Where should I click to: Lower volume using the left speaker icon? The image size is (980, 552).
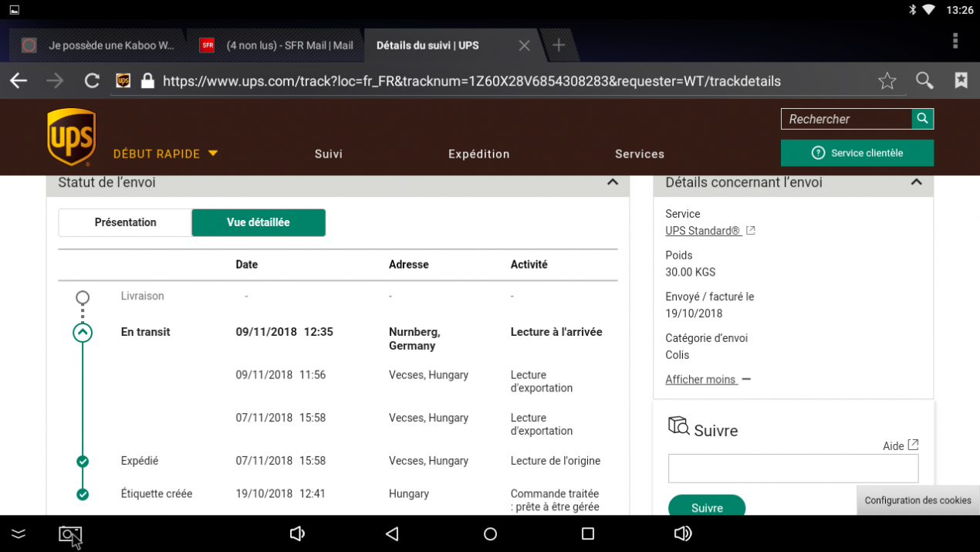(297, 533)
